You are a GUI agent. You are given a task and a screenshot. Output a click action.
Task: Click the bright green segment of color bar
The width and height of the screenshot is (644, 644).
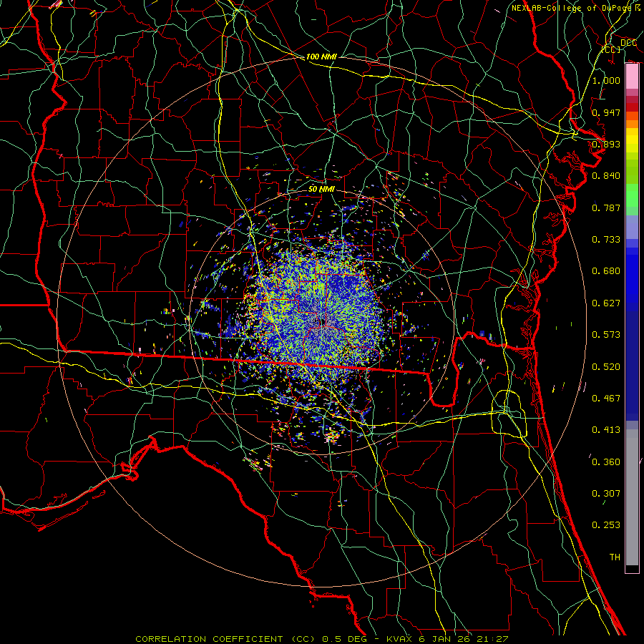coord(632,195)
